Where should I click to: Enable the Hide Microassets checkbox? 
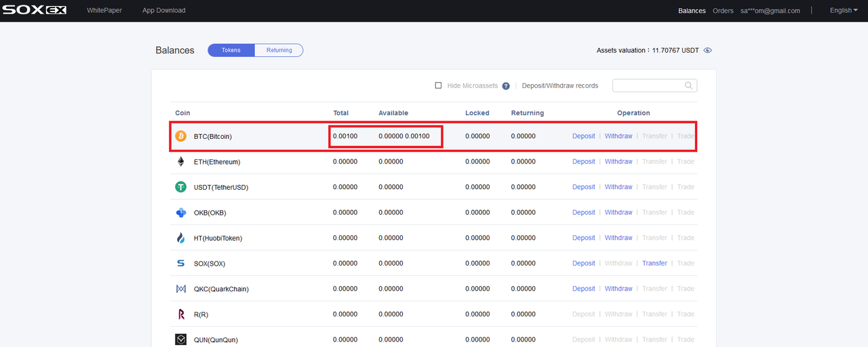[439, 85]
